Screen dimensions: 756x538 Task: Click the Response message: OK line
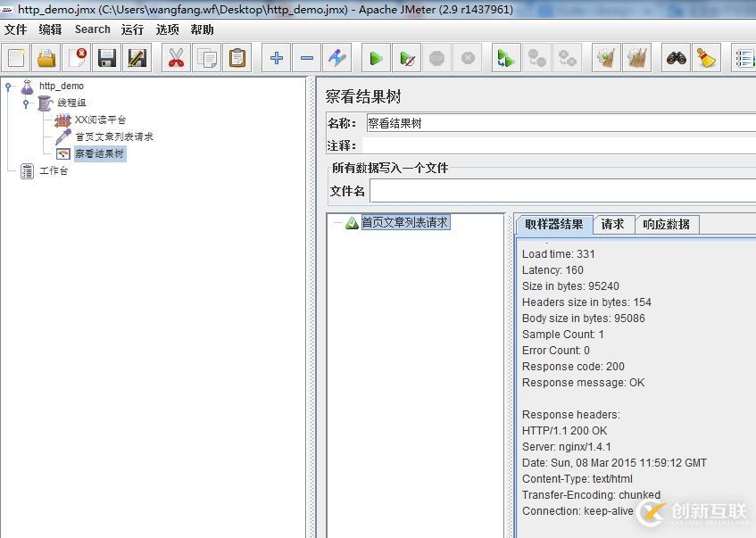[x=583, y=382]
